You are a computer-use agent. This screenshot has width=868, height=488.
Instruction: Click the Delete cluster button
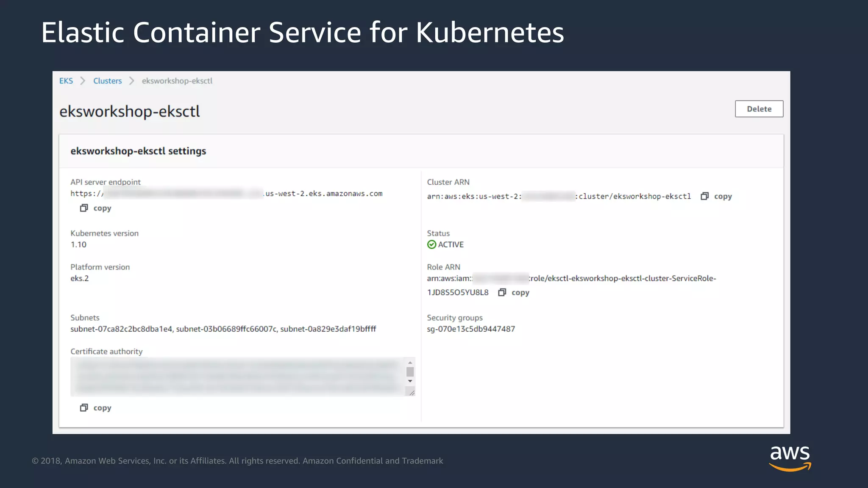coord(759,109)
